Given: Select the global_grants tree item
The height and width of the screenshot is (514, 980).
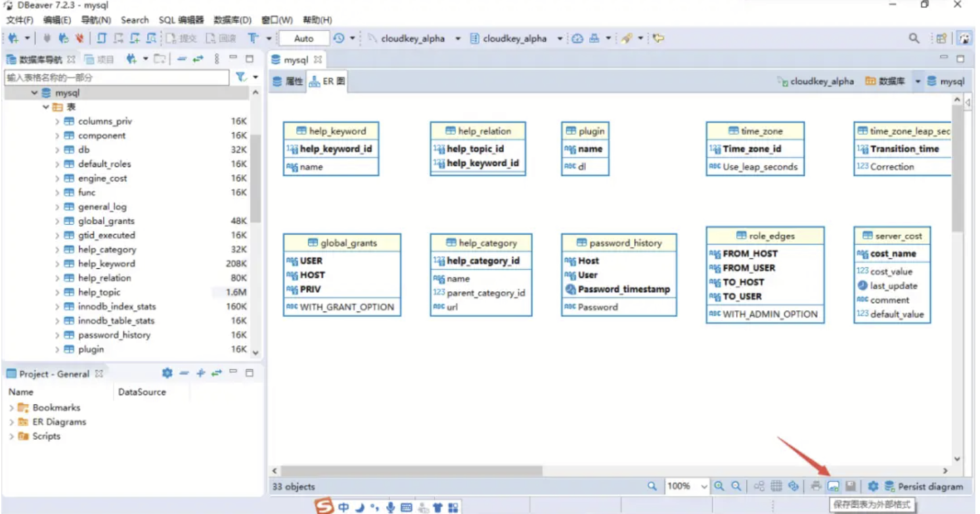Looking at the screenshot, I should [106, 222].
